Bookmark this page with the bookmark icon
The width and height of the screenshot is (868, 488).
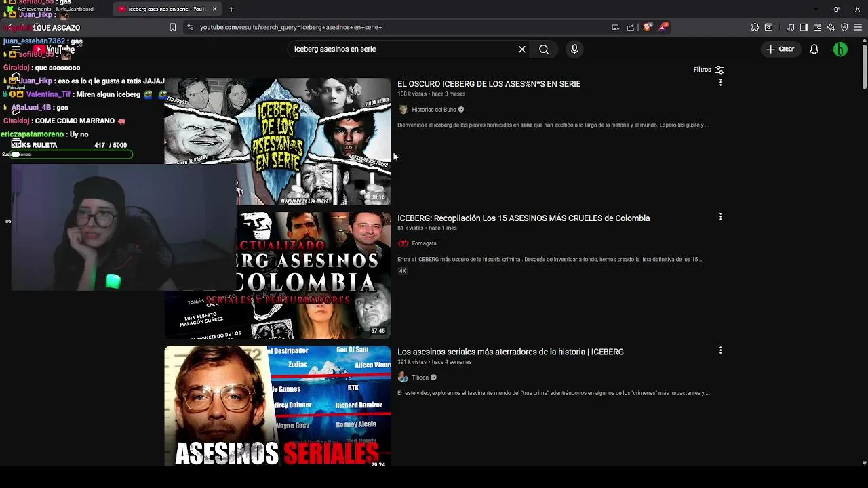click(x=172, y=27)
